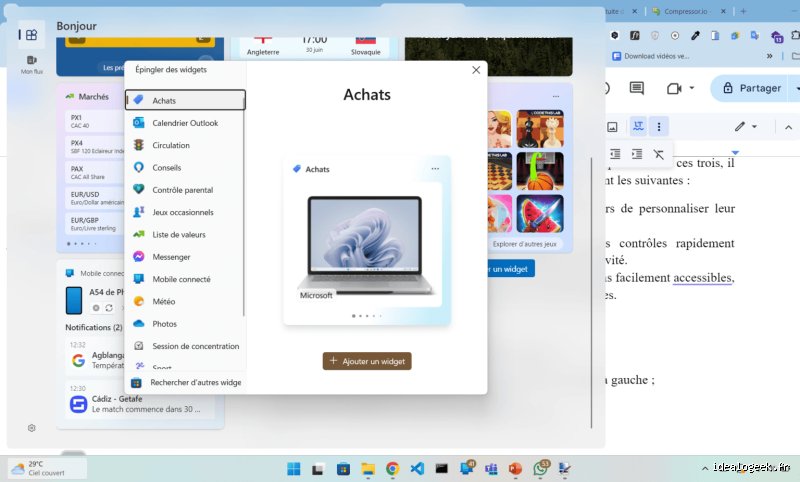Click the PX1 CAC 40 market row

(x=95, y=121)
